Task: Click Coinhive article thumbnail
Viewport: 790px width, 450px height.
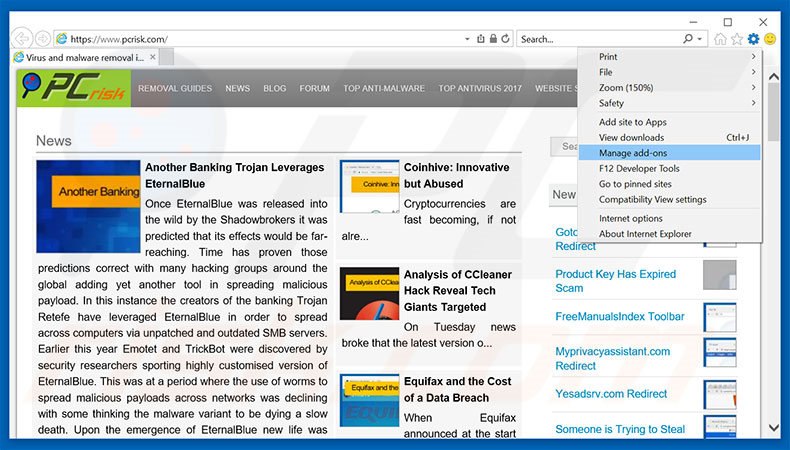Action: [370, 186]
